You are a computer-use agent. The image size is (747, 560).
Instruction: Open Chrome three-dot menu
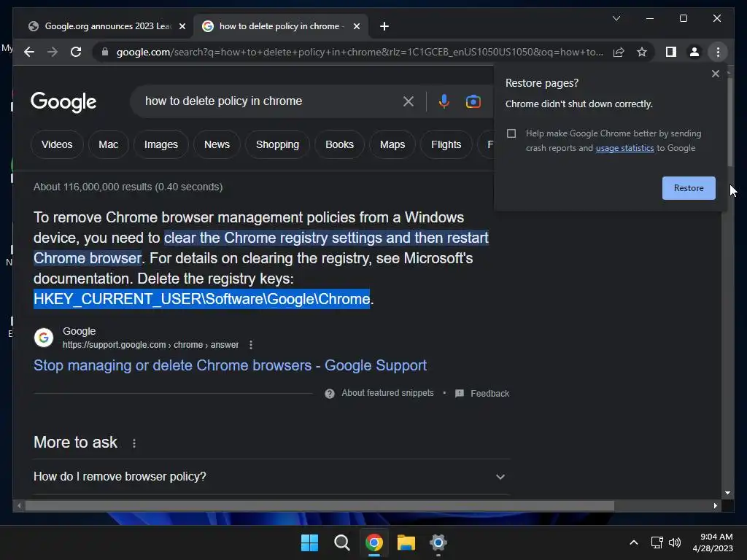point(718,52)
